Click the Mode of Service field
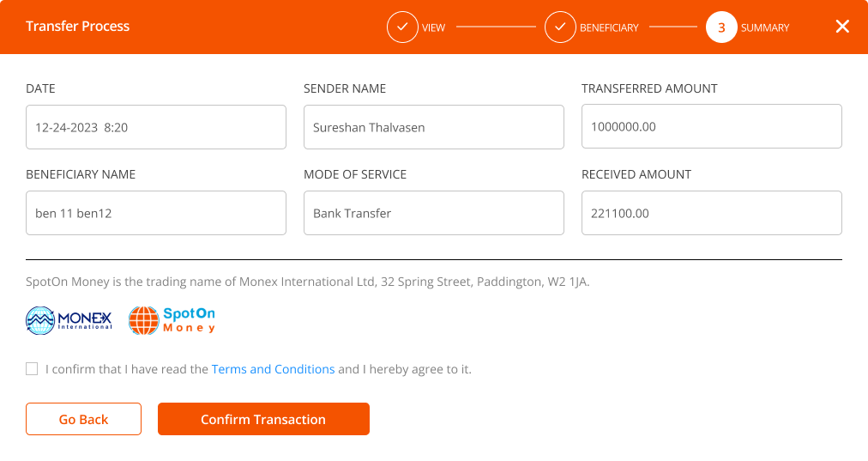This screenshot has height=461, width=868. [x=434, y=213]
